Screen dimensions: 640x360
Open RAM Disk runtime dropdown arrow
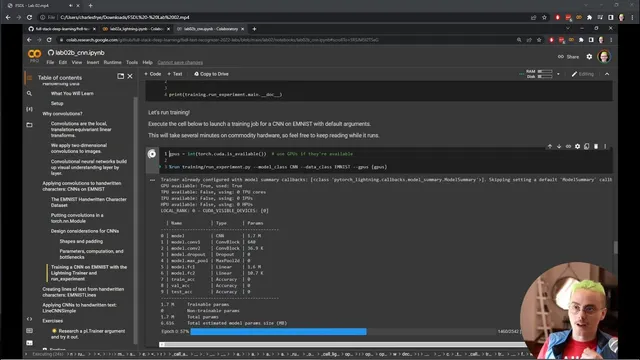point(558,74)
